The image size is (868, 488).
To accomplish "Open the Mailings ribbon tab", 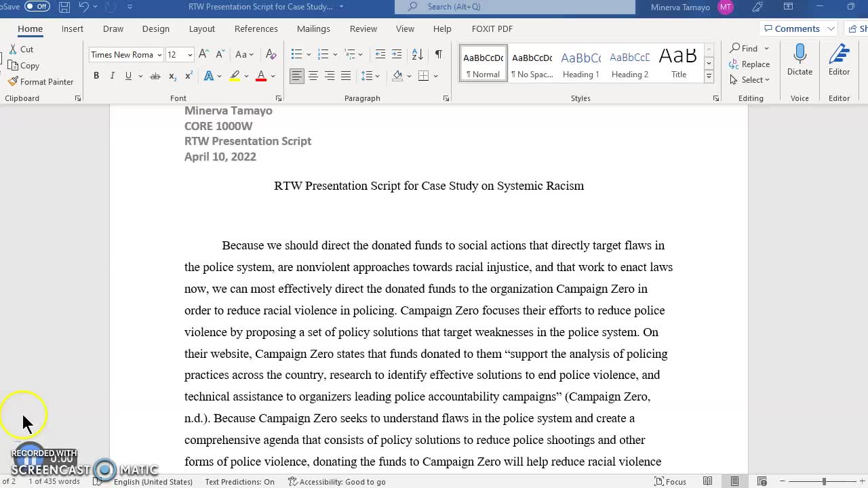I will coord(313,28).
